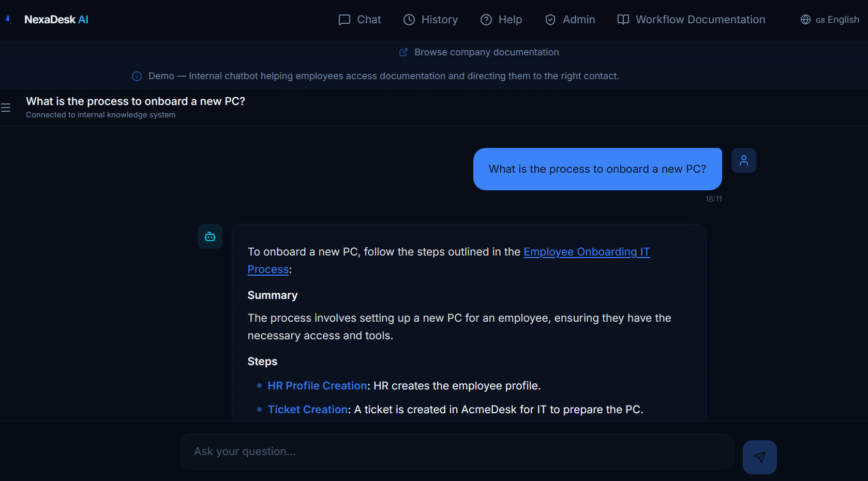
Task: Click the HR Profile Creation step
Action: [x=317, y=386]
